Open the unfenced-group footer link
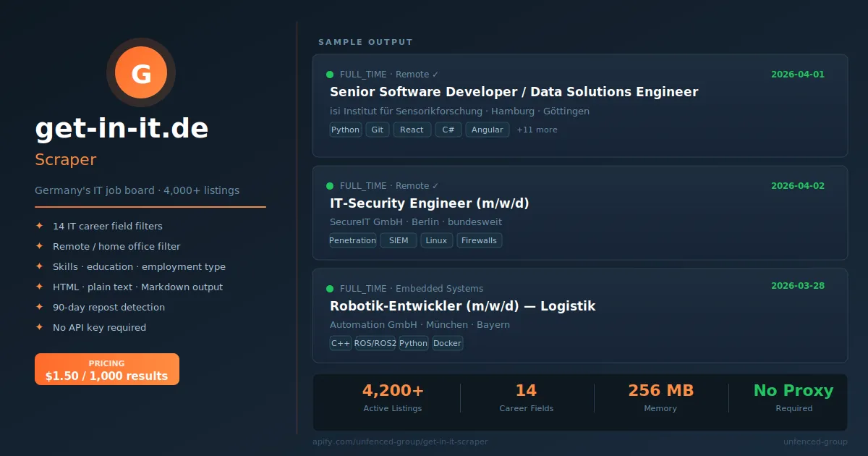 point(814,442)
